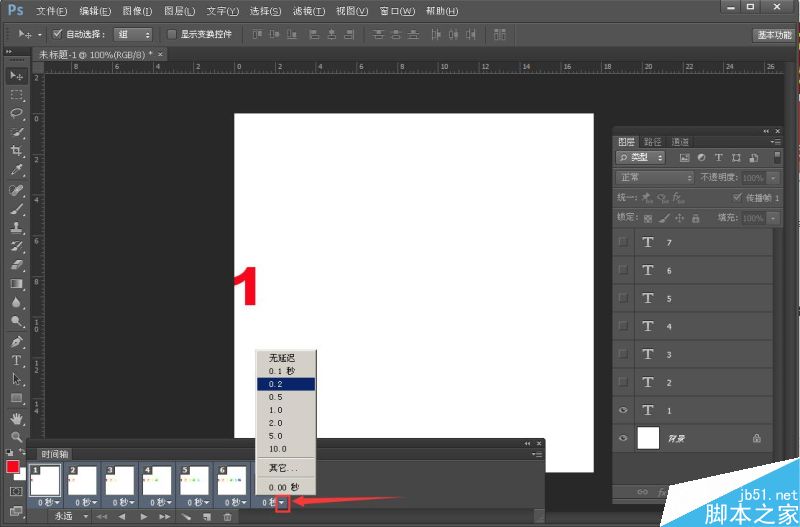
Task: Click the red foreground color swatch
Action: [x=13, y=467]
